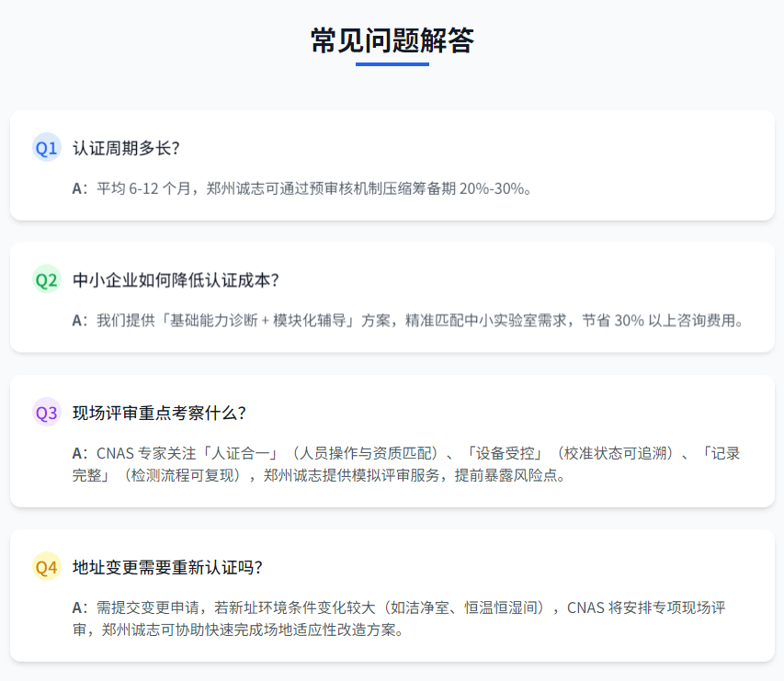Image resolution: width=784 pixels, height=681 pixels.
Task: Click the yellow Q4 badge icon
Action: [x=47, y=567]
